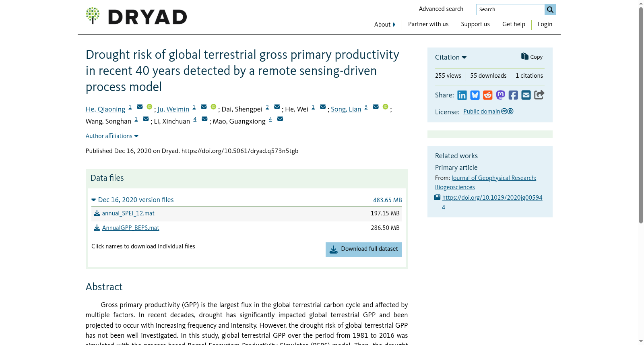Click the 255 views count

click(x=448, y=76)
